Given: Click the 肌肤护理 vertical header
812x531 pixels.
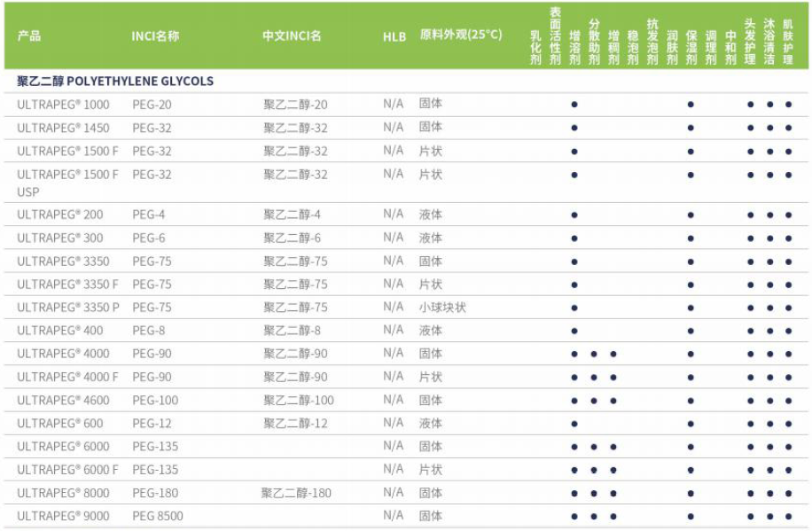Looking at the screenshot, I should [x=788, y=42].
